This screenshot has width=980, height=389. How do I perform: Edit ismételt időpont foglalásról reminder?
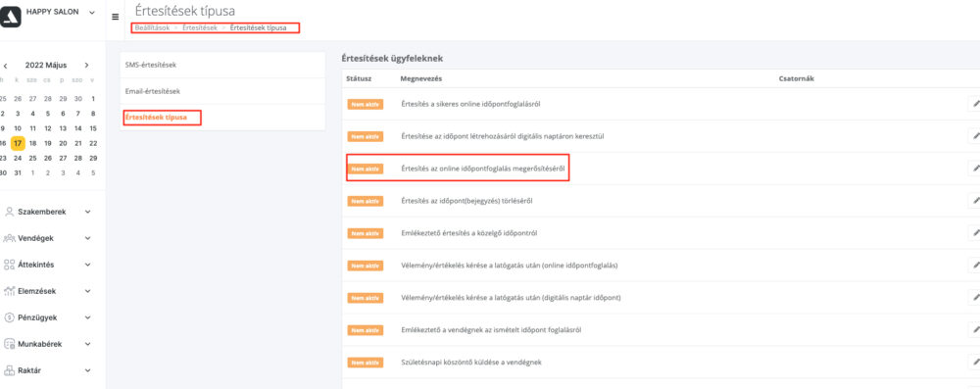tap(974, 329)
